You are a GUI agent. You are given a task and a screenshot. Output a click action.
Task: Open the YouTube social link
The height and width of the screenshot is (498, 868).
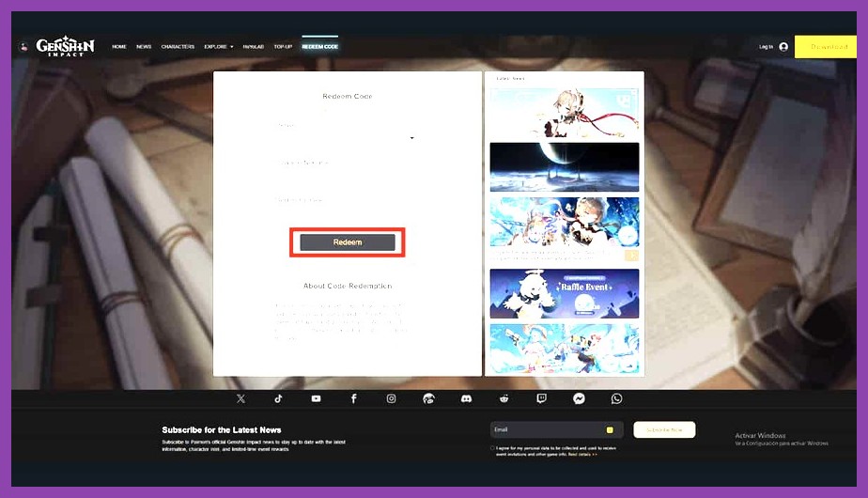click(316, 398)
